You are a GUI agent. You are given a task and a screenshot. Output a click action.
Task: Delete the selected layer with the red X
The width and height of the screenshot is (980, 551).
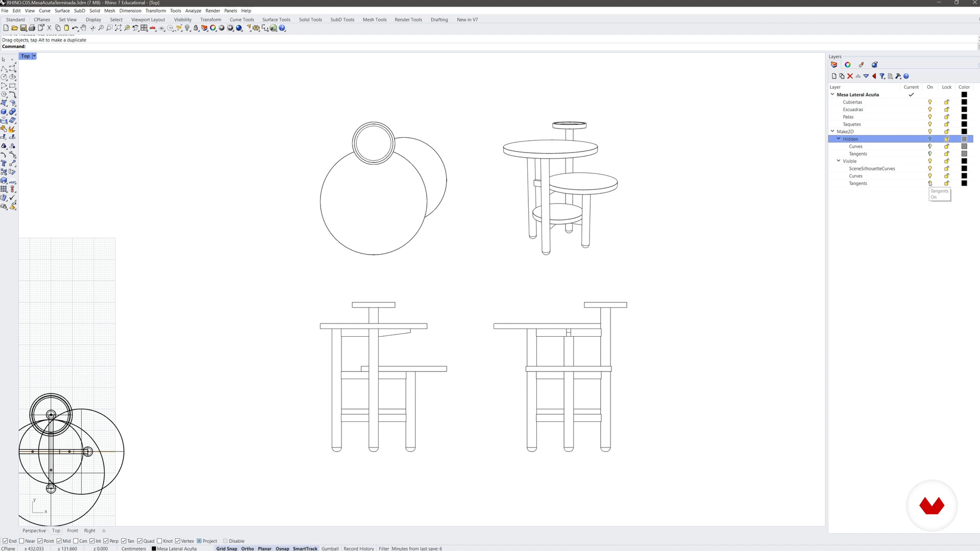[x=850, y=76]
